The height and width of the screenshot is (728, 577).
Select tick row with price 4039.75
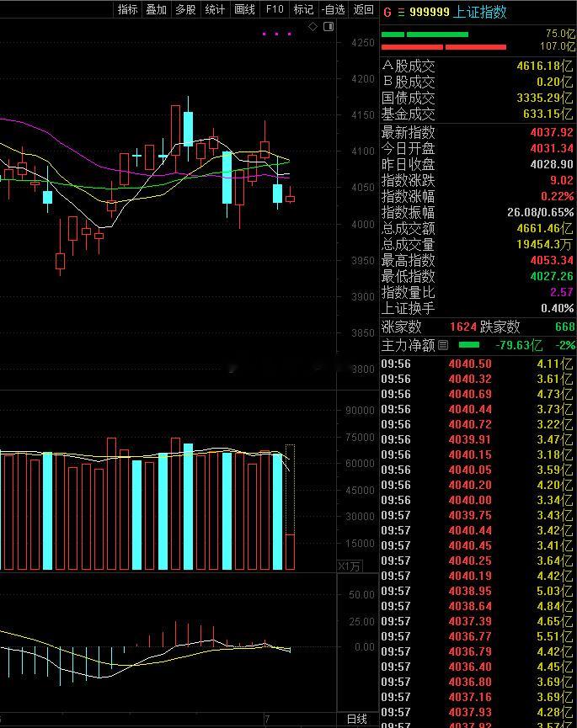point(478,515)
